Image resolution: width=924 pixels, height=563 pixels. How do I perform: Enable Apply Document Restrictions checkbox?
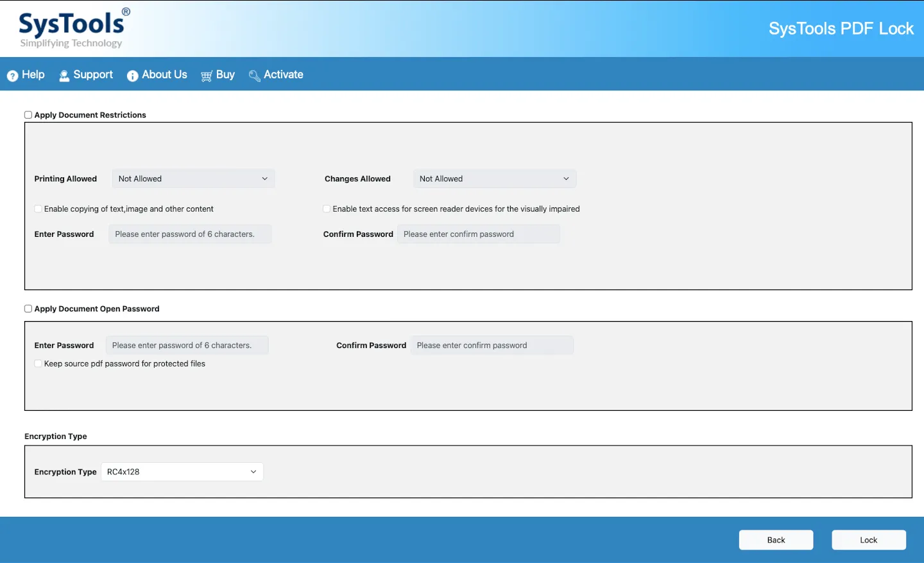coord(28,115)
